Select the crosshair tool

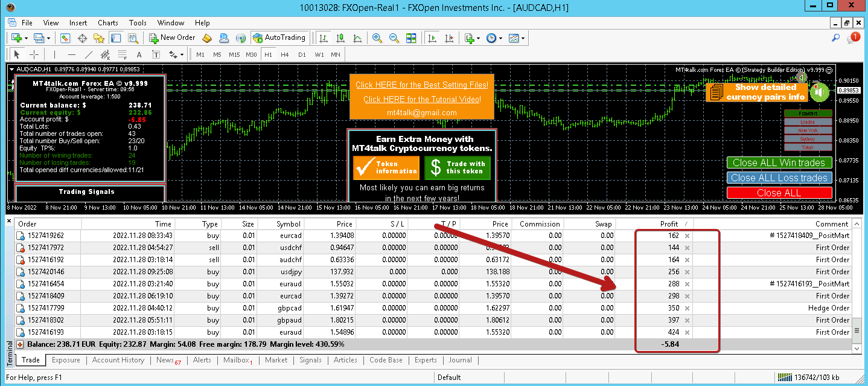(x=34, y=54)
